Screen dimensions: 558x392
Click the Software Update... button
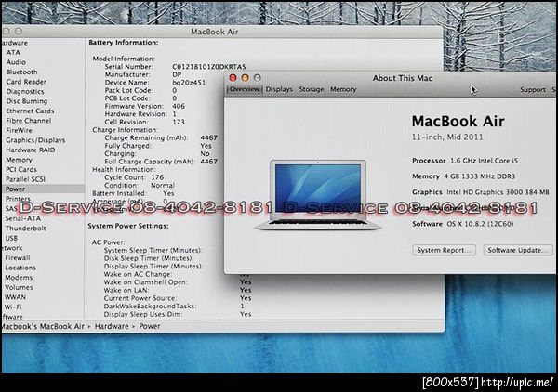pos(518,250)
